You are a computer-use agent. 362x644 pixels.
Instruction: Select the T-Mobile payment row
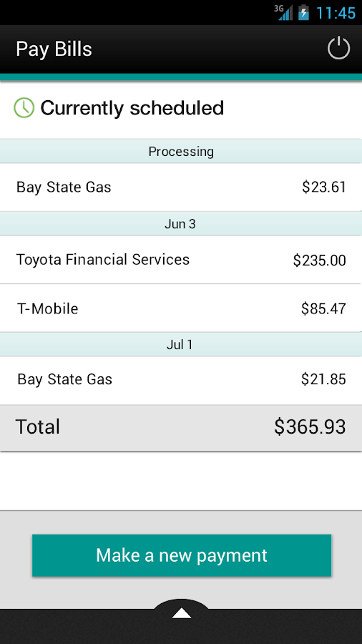point(181,308)
